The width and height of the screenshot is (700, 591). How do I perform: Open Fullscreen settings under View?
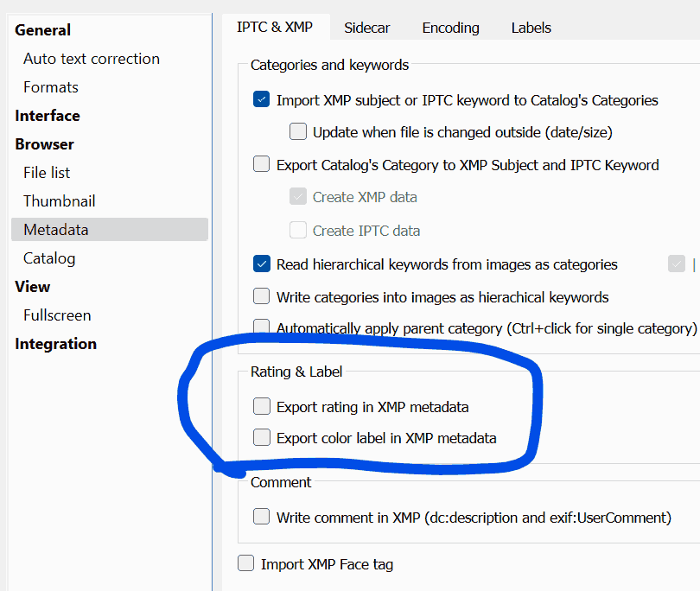pos(57,315)
